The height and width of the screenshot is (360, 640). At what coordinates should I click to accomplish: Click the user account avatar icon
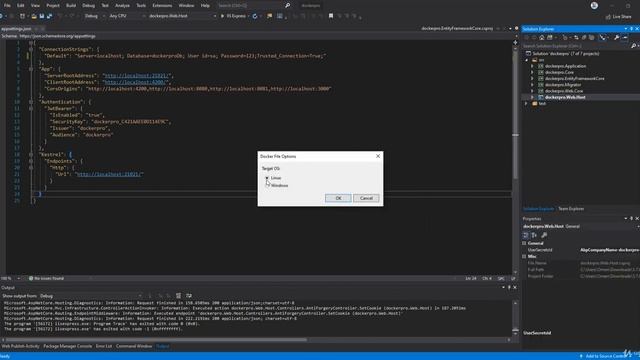pyautogui.click(x=594, y=5)
